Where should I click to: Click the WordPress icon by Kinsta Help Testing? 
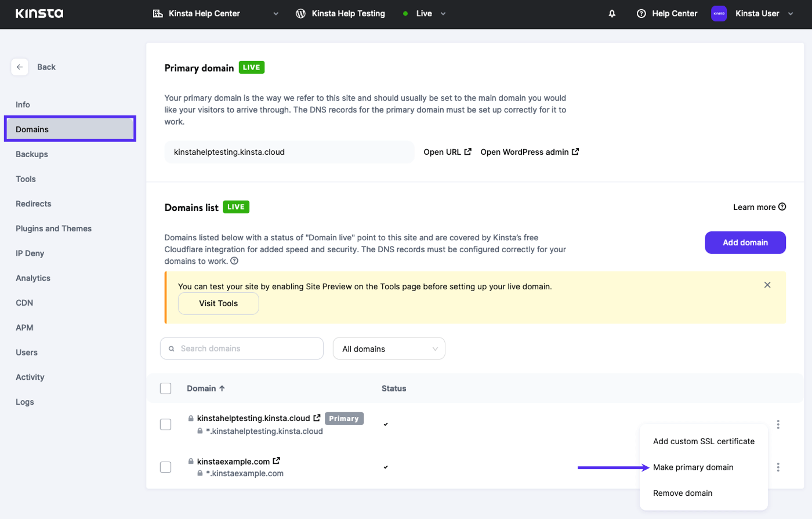point(300,13)
